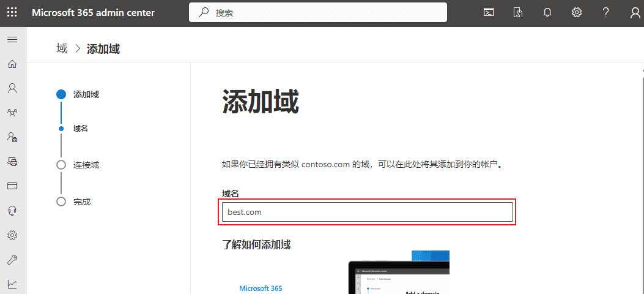Click the large 添加域 page heading

[x=261, y=102]
